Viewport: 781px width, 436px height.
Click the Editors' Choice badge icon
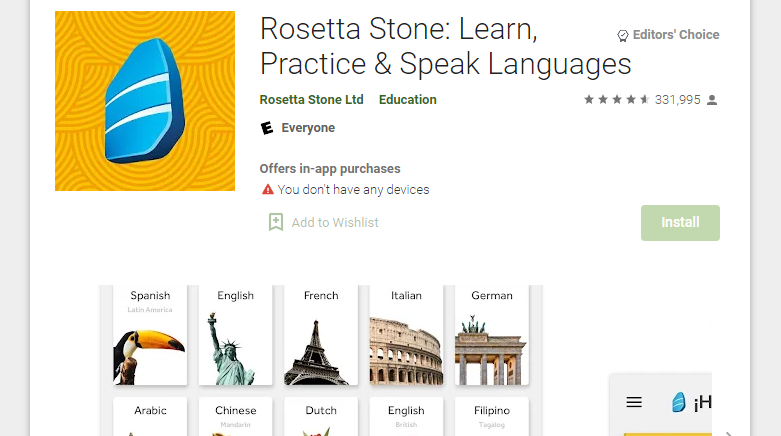(623, 35)
